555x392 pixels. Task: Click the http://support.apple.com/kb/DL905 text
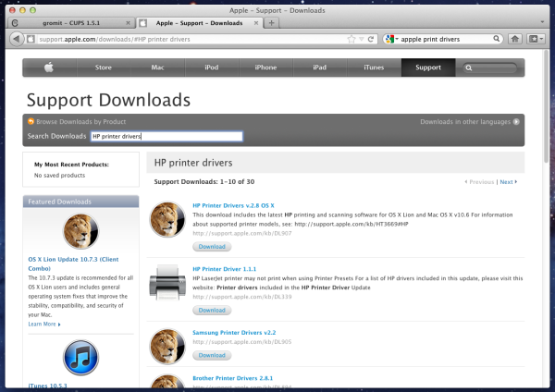tap(242, 342)
